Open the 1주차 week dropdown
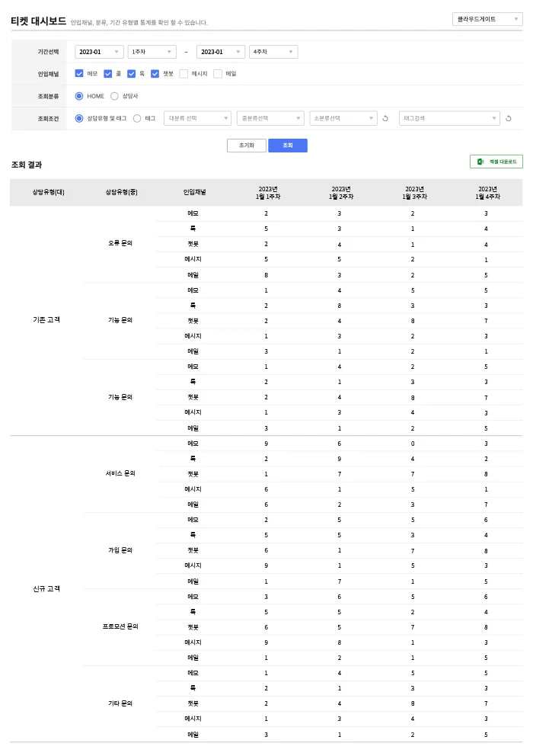Screen dimensions: 533x756 tap(151, 52)
